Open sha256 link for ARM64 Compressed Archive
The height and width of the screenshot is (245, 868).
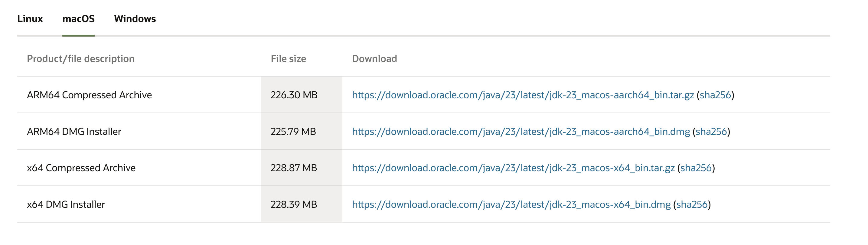(715, 95)
